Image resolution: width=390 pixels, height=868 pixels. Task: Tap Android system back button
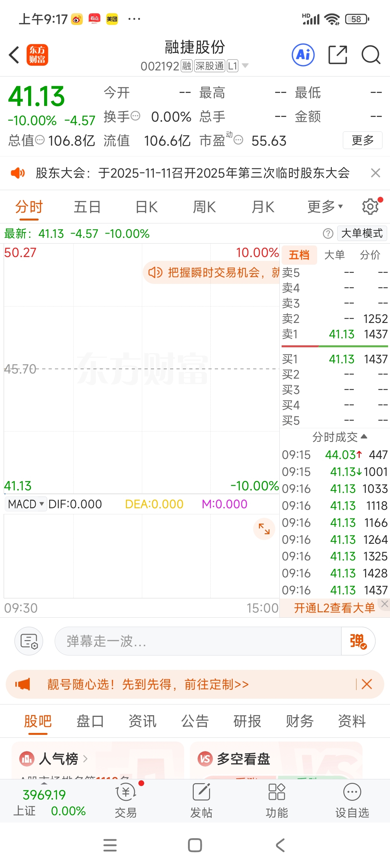pos(280,845)
